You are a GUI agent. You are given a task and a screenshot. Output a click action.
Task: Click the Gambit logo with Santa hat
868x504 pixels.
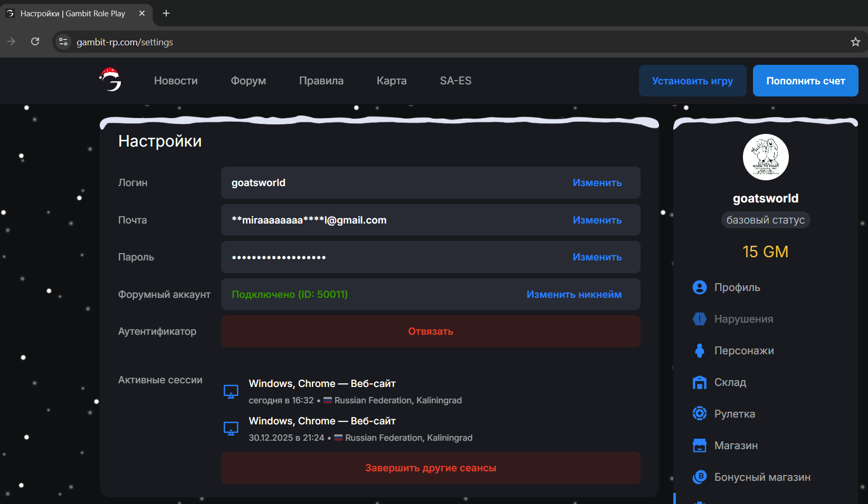[110, 80]
